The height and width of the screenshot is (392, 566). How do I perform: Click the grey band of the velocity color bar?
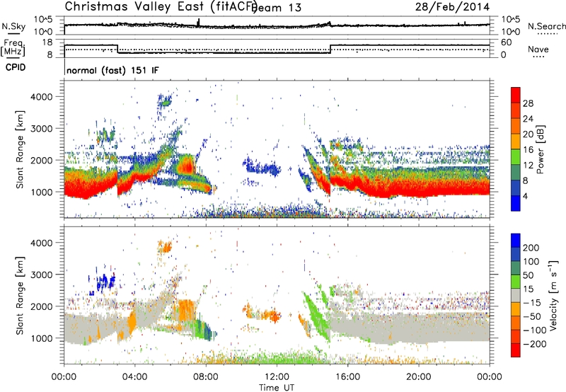point(516,295)
